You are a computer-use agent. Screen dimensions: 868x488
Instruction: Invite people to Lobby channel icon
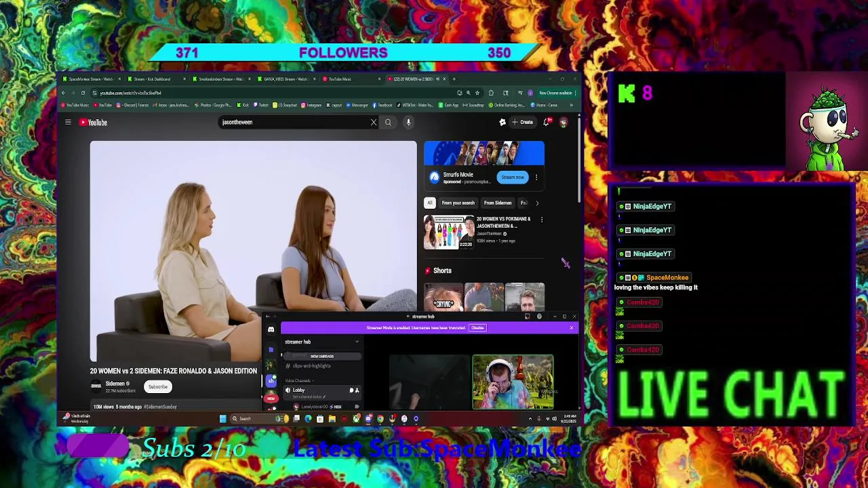357,390
